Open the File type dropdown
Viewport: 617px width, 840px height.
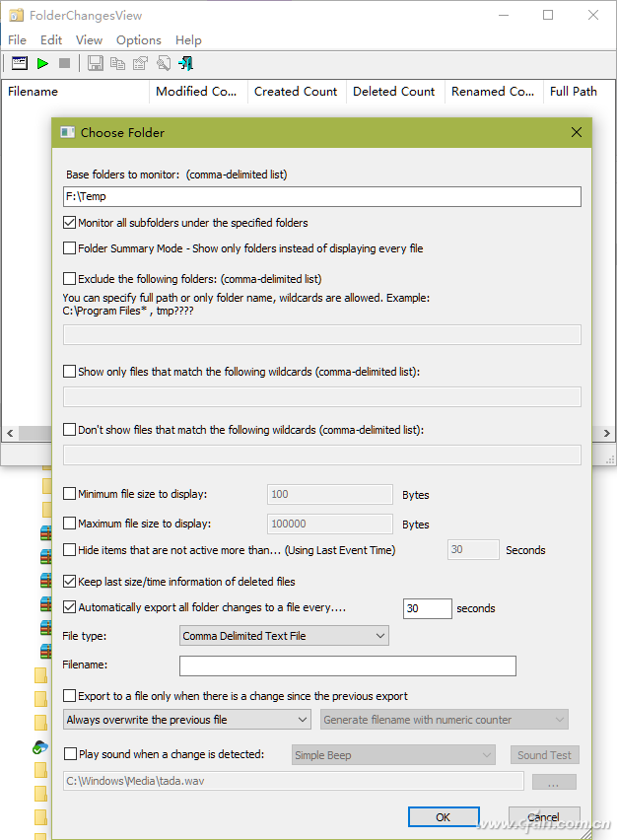click(x=284, y=636)
